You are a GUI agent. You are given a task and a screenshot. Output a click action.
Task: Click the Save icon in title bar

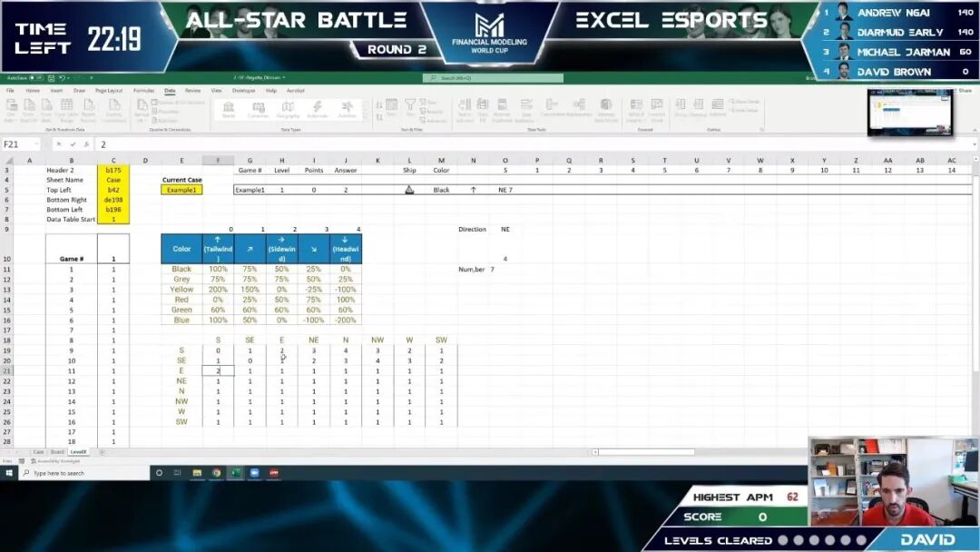pos(50,78)
